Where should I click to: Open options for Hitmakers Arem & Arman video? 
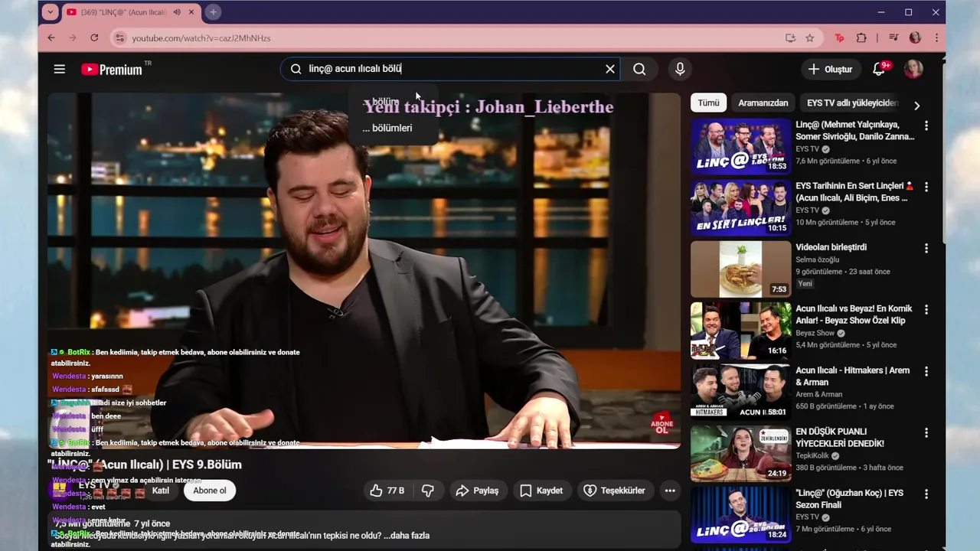[x=926, y=371]
